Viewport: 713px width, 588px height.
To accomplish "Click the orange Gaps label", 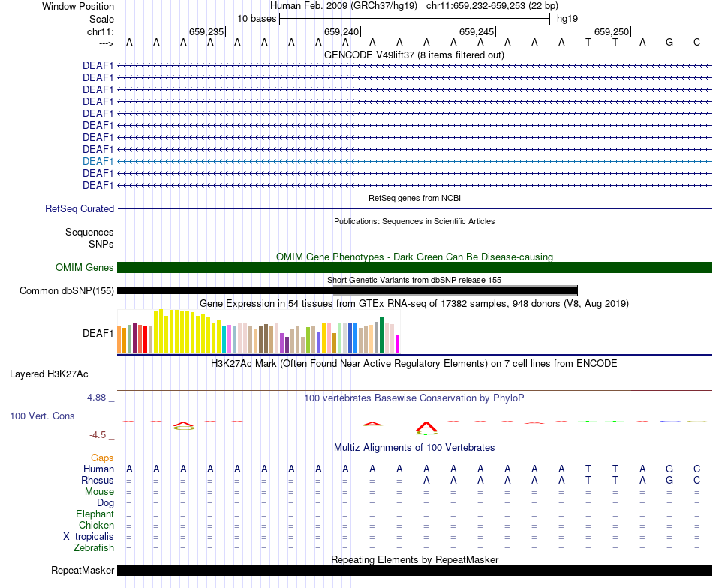I will pyautogui.click(x=102, y=458).
